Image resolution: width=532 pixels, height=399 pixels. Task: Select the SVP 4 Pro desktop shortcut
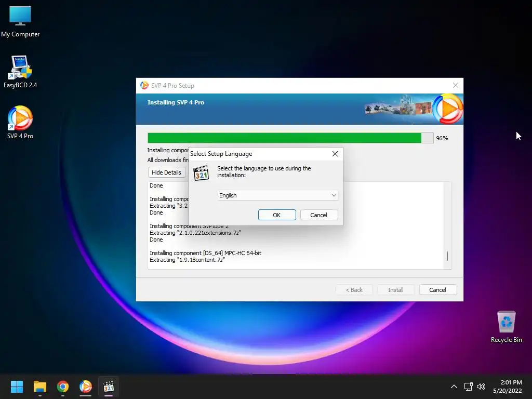20,123
